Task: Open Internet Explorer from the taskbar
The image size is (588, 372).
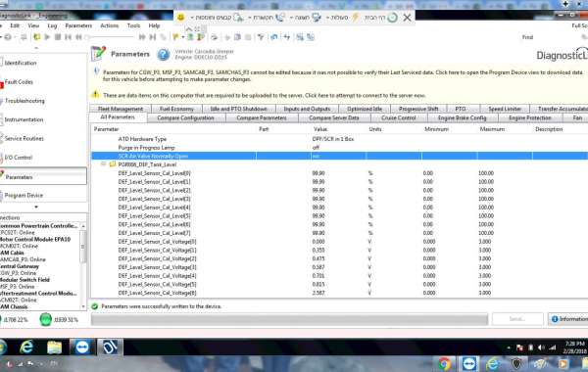Action: [26, 348]
